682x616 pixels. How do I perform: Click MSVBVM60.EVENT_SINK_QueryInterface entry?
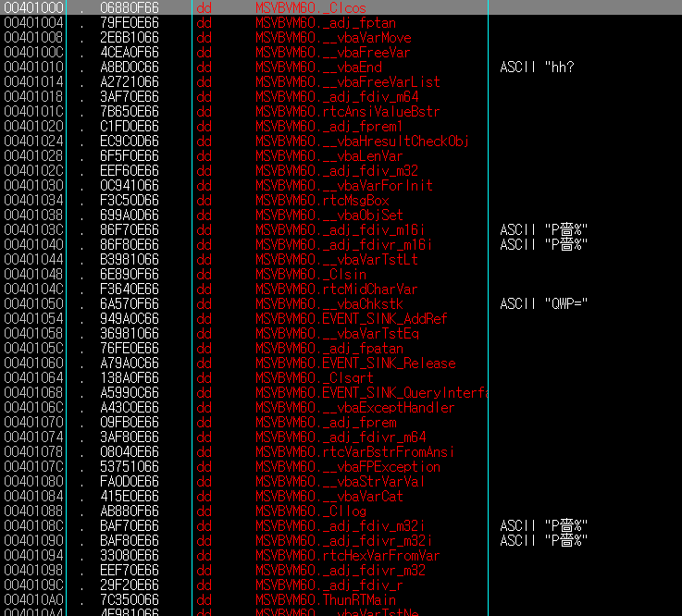click(x=371, y=392)
